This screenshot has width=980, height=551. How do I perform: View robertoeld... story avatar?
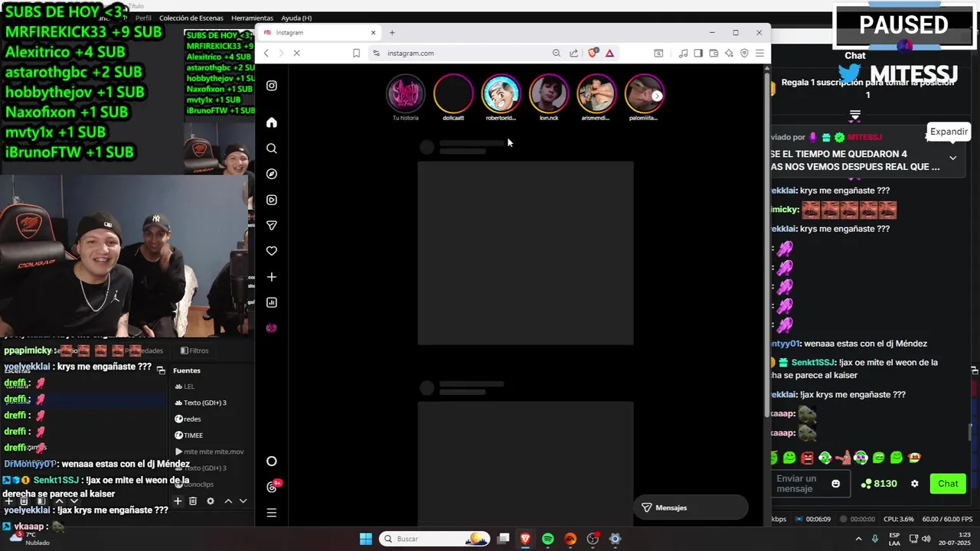coord(501,94)
